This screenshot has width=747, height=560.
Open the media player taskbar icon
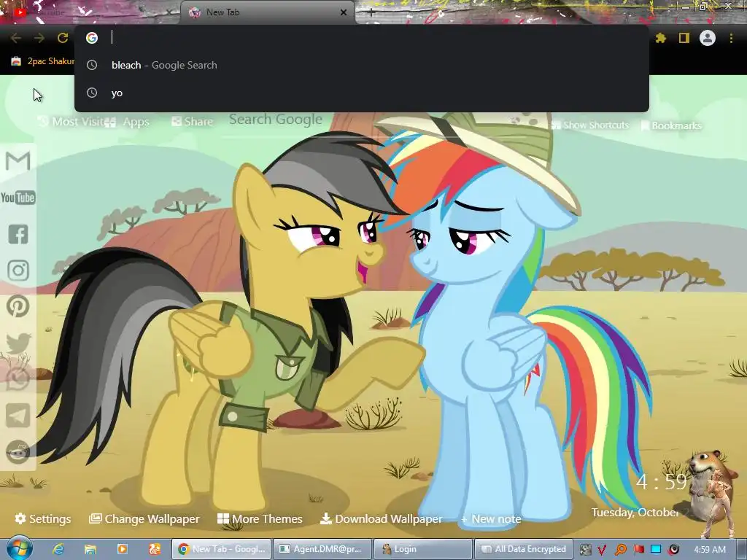click(122, 549)
